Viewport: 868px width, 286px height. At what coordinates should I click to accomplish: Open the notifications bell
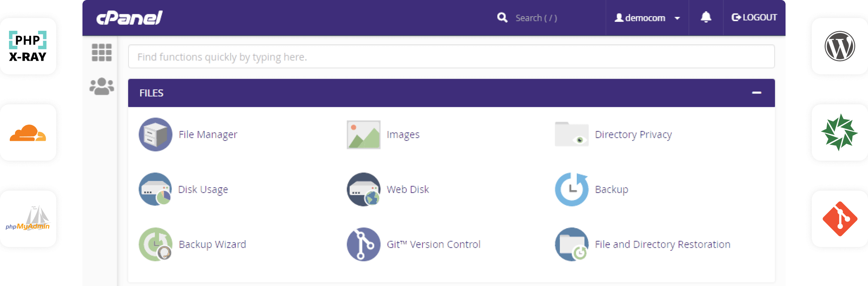pos(706,17)
